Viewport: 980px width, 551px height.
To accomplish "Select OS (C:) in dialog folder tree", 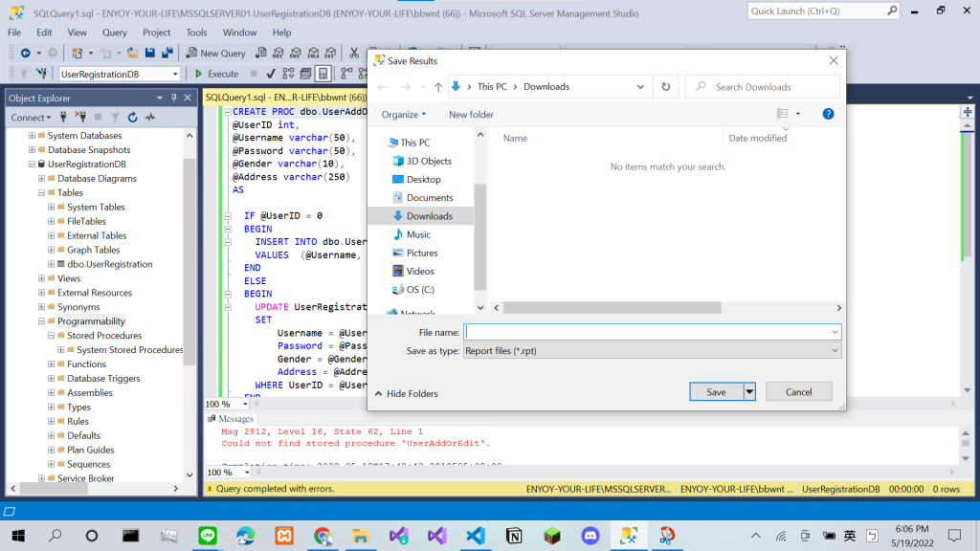I will click(x=420, y=290).
